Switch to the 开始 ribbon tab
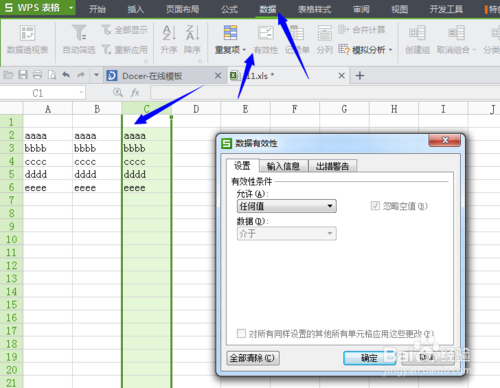This screenshot has height=388, width=500. point(97,9)
